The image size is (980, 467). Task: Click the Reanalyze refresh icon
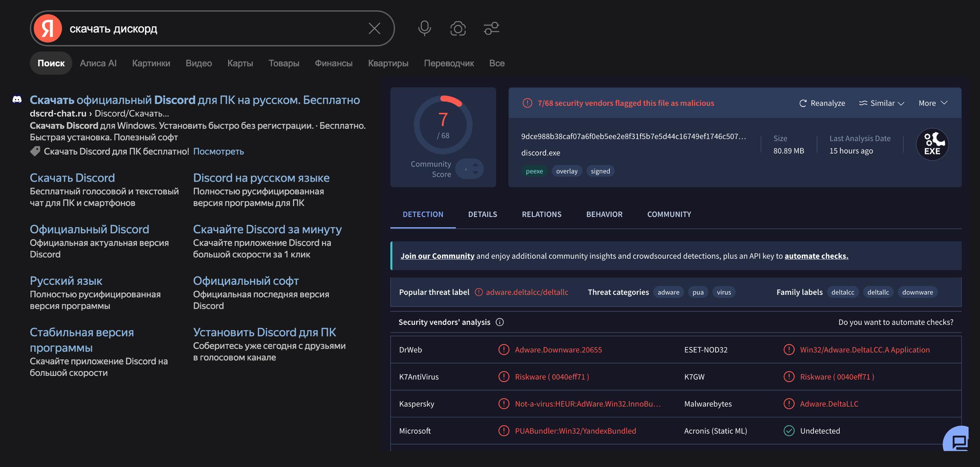tap(803, 103)
